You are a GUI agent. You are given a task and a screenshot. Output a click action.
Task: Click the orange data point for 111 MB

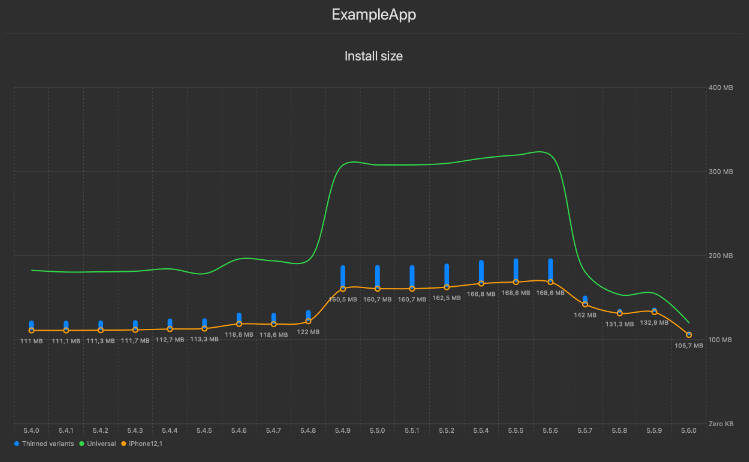pos(32,330)
